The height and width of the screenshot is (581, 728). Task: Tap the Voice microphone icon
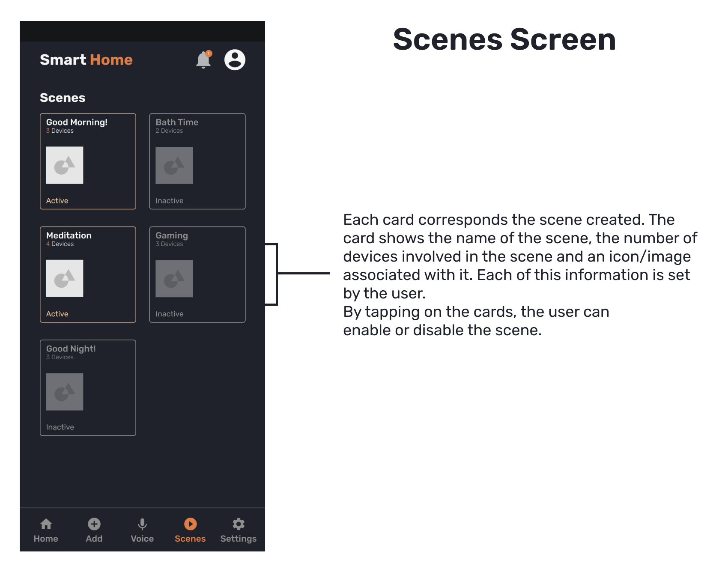point(142,524)
